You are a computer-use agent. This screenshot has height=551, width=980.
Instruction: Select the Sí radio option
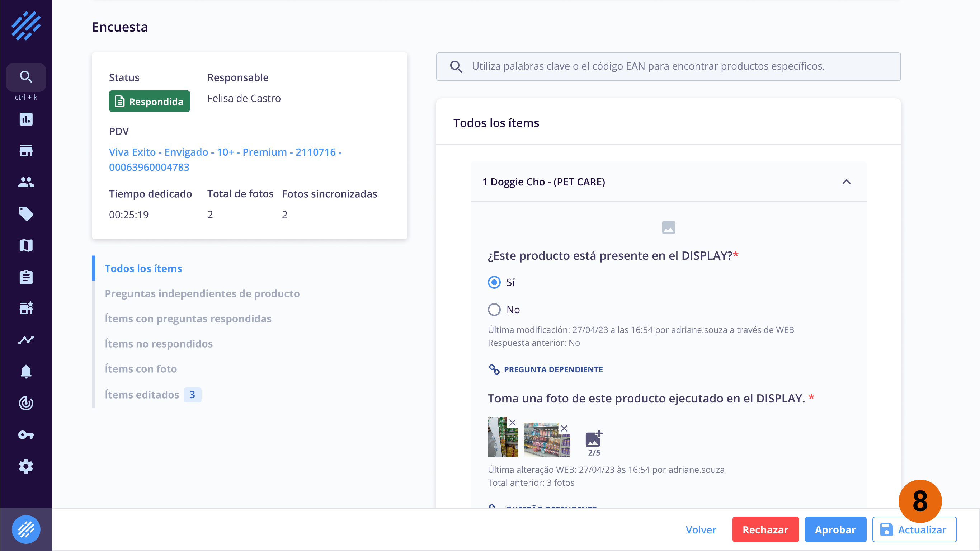pos(494,282)
